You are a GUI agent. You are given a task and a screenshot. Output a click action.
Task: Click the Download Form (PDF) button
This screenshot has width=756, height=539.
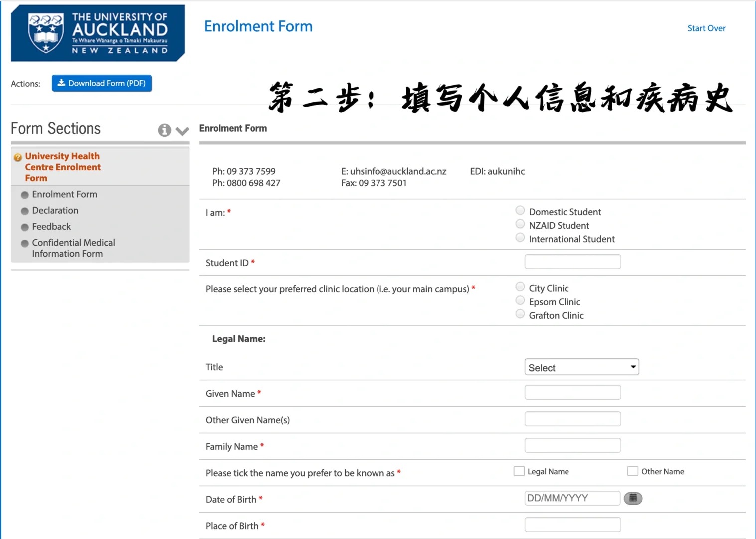tap(102, 83)
